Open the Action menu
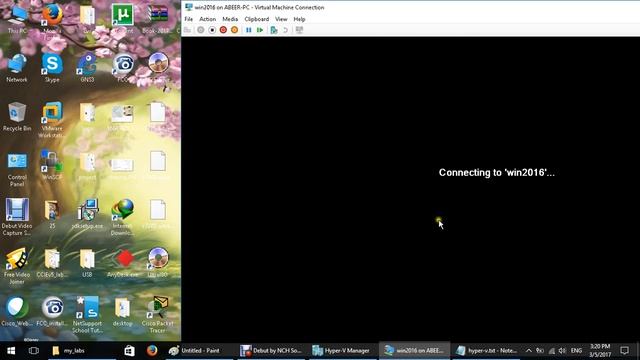 pos(207,19)
